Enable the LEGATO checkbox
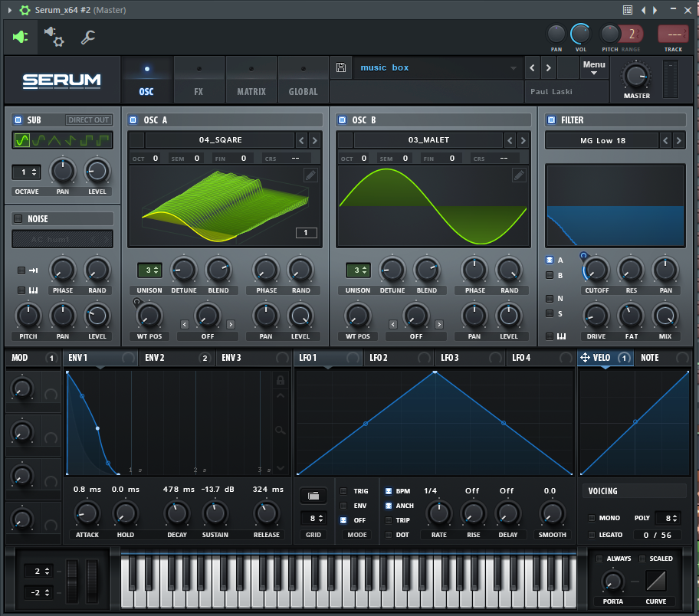The width and height of the screenshot is (699, 616). pos(592,535)
